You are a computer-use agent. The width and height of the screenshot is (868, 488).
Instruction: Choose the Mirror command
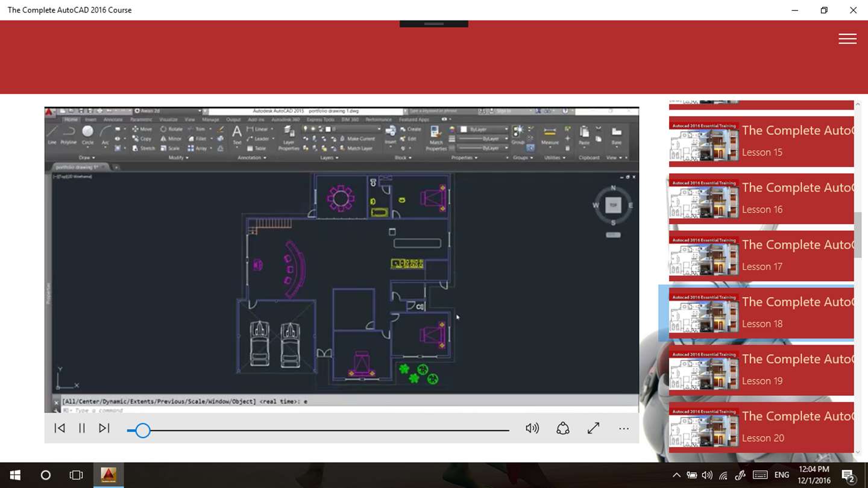(171, 139)
